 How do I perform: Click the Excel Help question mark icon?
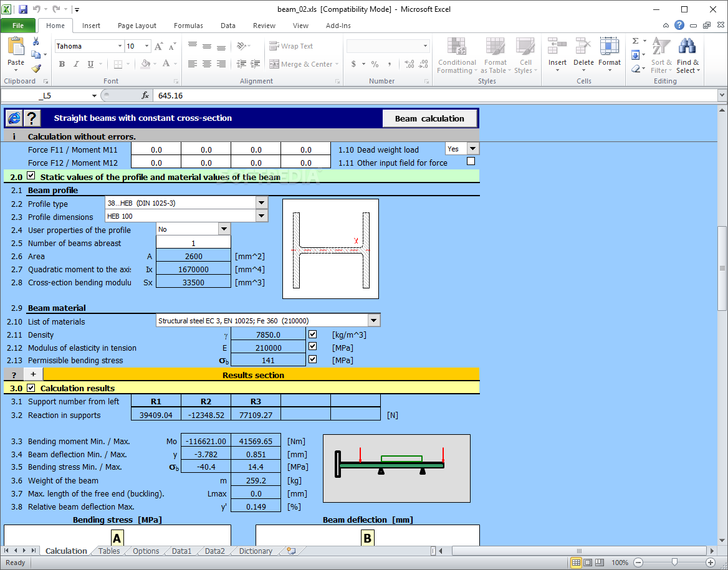pos(679,25)
